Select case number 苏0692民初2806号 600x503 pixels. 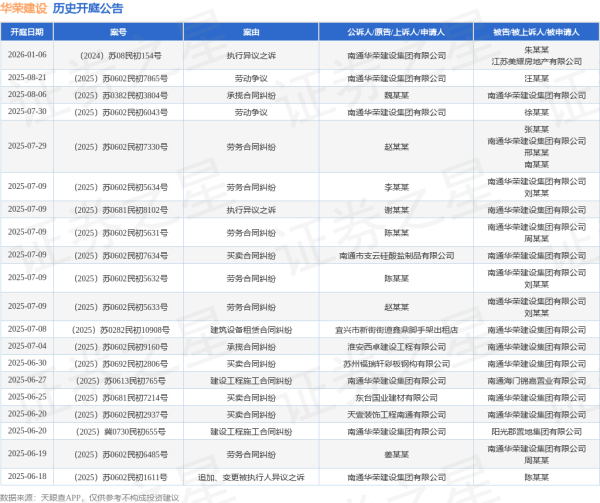(121, 364)
